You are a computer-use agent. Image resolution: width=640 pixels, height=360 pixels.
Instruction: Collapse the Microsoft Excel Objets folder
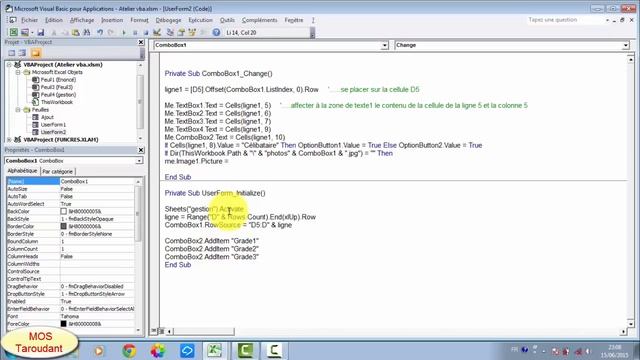coord(18,72)
